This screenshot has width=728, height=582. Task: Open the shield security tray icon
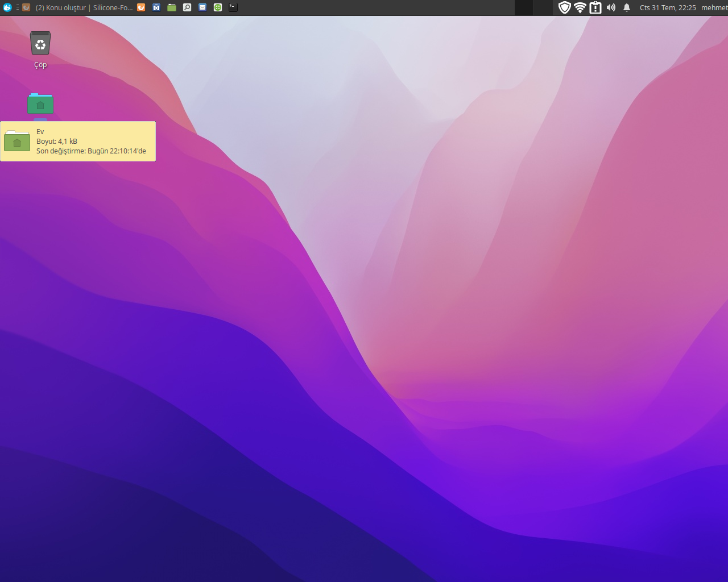[564, 7]
